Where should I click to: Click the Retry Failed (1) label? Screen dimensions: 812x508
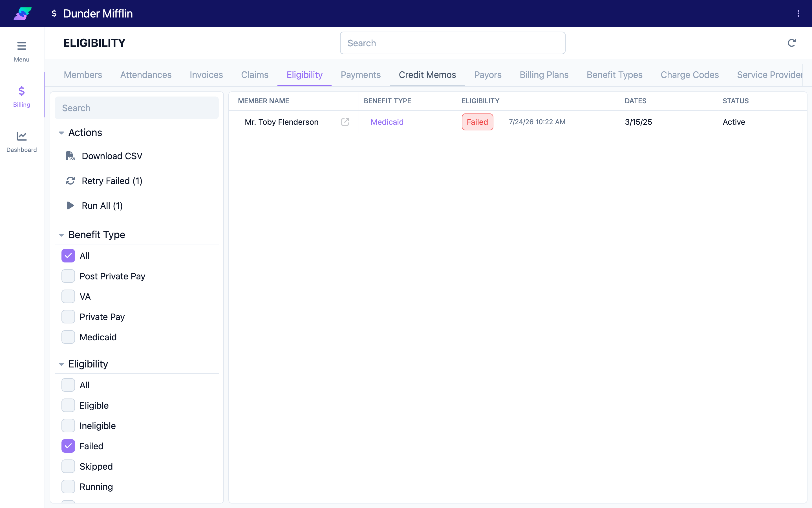coord(112,181)
